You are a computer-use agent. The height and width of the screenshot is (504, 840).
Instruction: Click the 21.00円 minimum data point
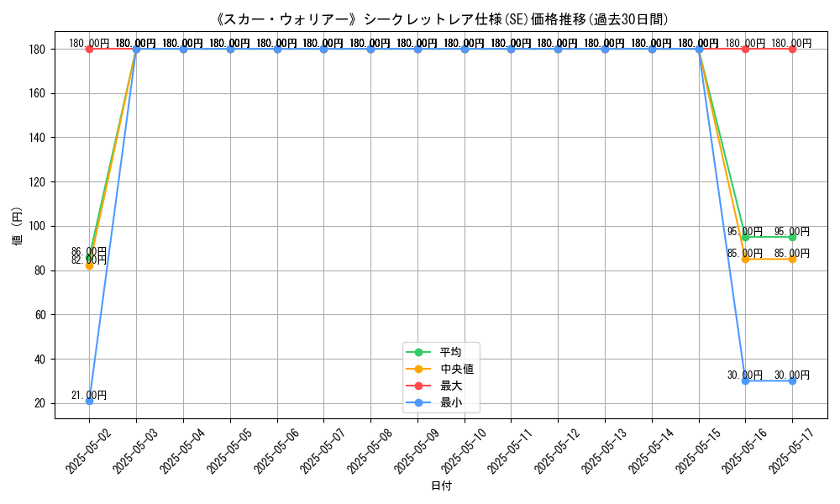[x=90, y=402]
